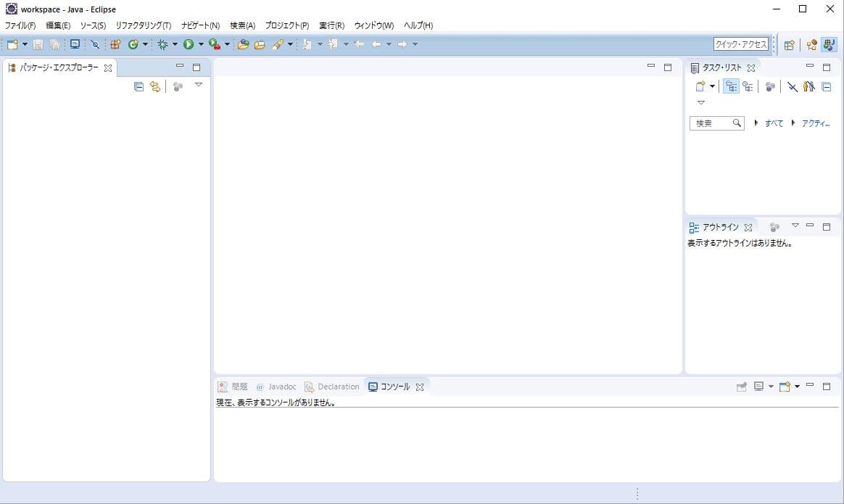Click the Open Perspective icon
The height and width of the screenshot is (504, 844).
click(789, 44)
